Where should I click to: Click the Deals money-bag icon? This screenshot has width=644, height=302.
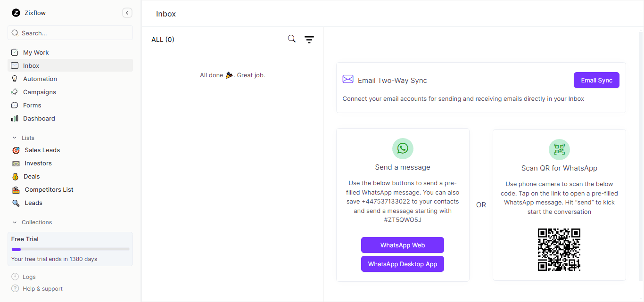[x=16, y=176]
